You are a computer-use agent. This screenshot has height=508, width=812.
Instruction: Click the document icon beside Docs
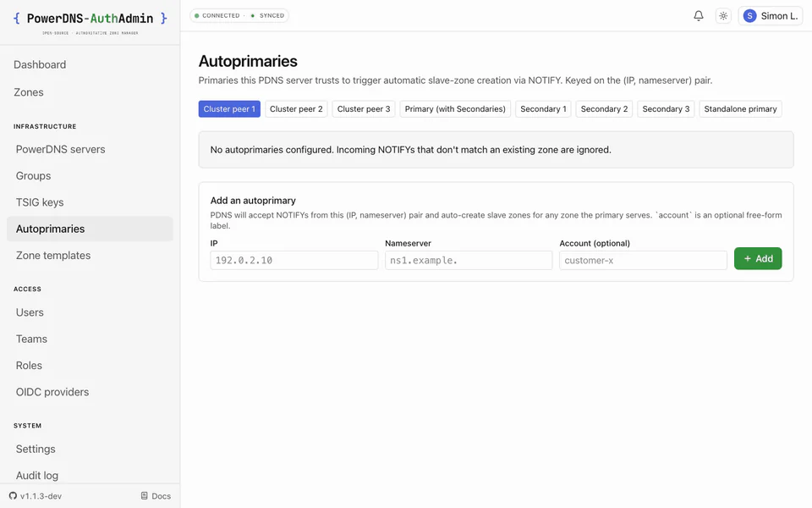click(x=145, y=495)
